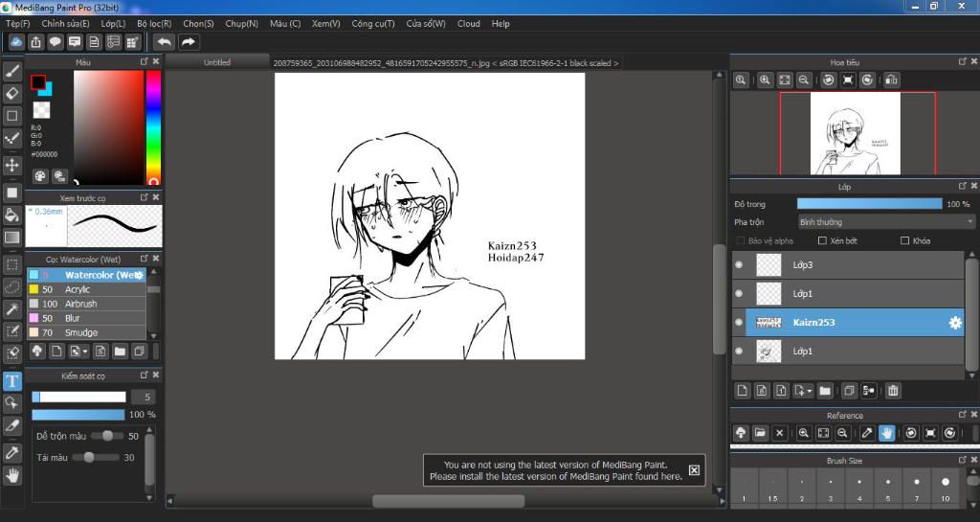980x522 pixels.
Task: Undock the Brush Size panel
Action: 963,460
